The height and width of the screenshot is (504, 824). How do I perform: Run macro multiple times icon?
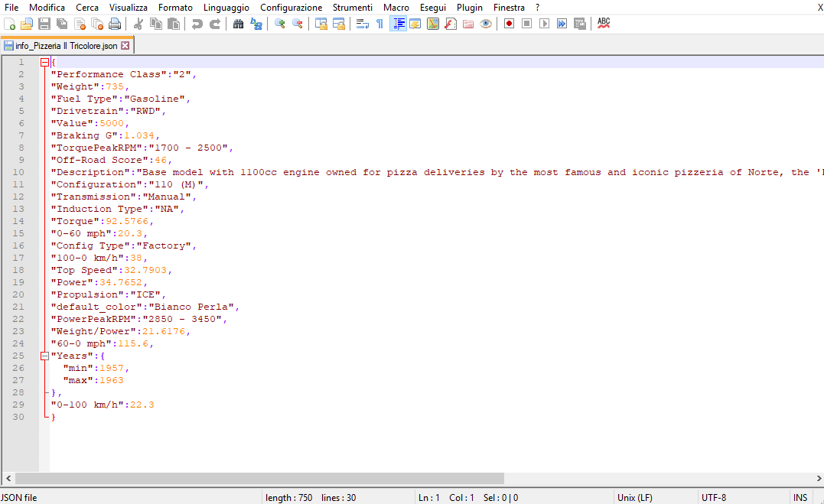tap(562, 24)
